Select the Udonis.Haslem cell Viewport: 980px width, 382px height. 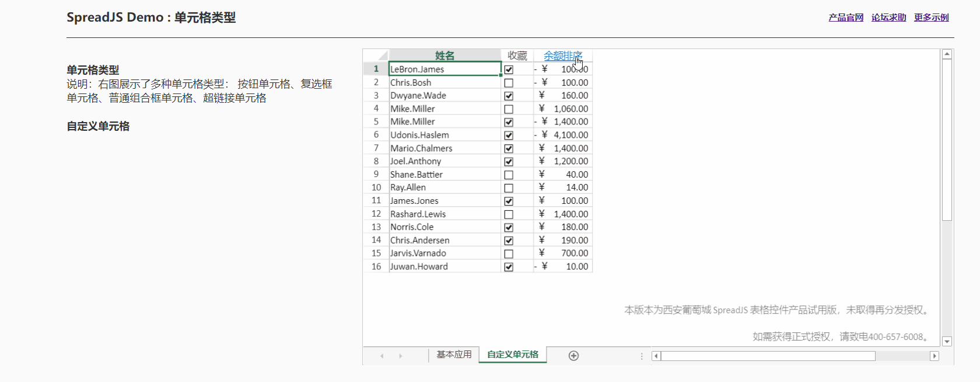[x=444, y=135]
